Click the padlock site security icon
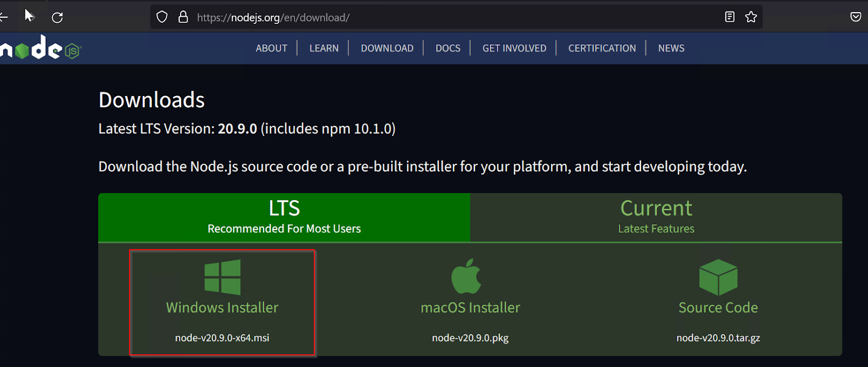The height and width of the screenshot is (367, 868). point(183,17)
